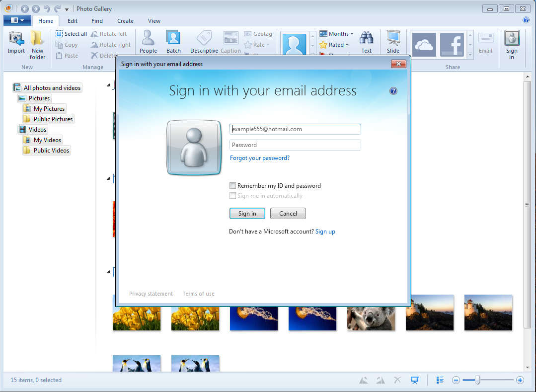Expand the Months dropdown in the ribbon
This screenshot has width=536, height=392.
coord(352,34)
